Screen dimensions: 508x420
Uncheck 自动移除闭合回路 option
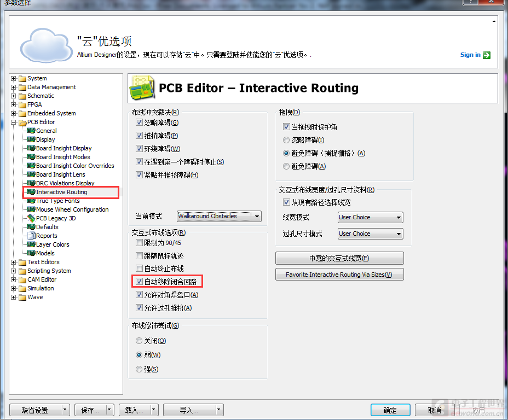[x=139, y=282]
